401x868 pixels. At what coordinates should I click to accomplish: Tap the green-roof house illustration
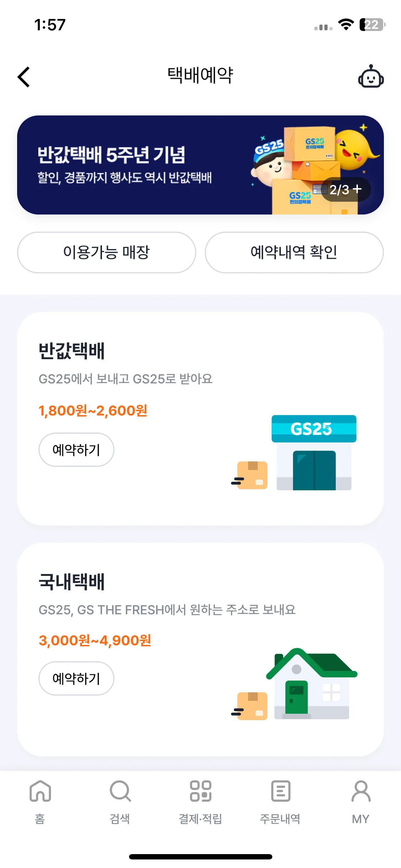[x=311, y=683]
